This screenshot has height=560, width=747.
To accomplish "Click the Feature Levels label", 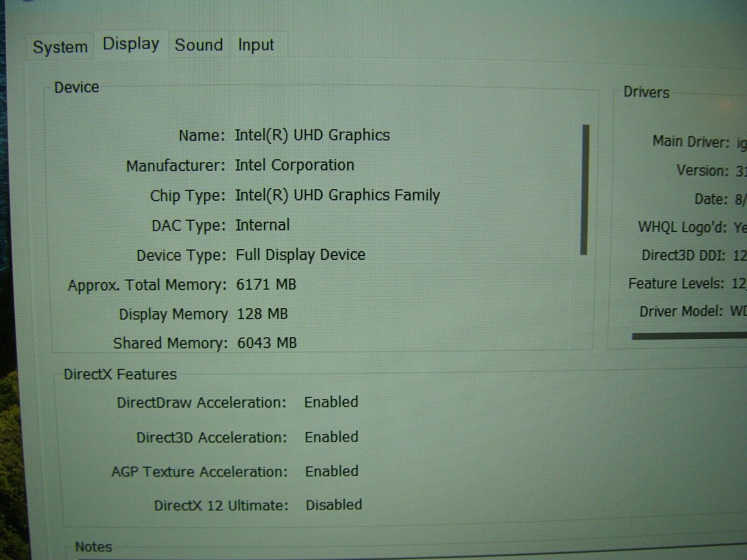I will tap(677, 283).
